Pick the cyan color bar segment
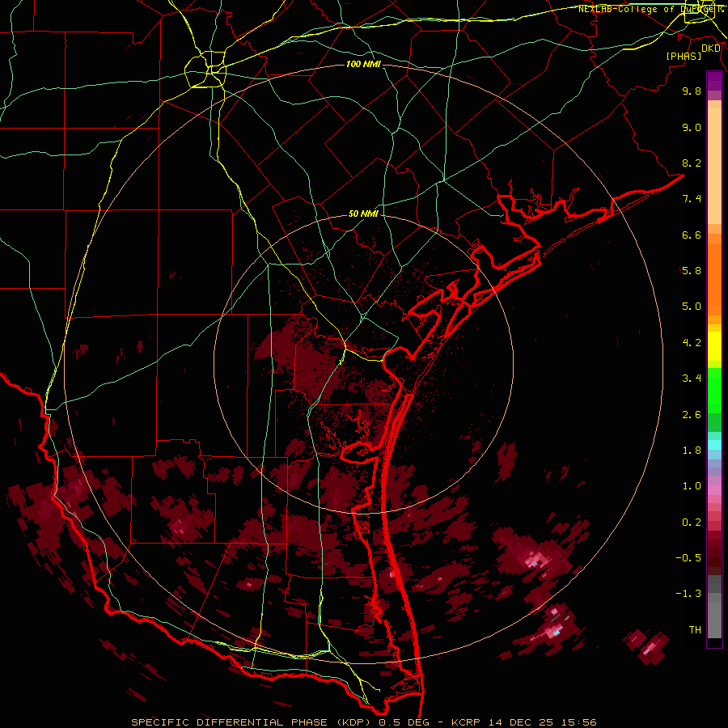Image resolution: width=728 pixels, height=728 pixels. (714, 445)
